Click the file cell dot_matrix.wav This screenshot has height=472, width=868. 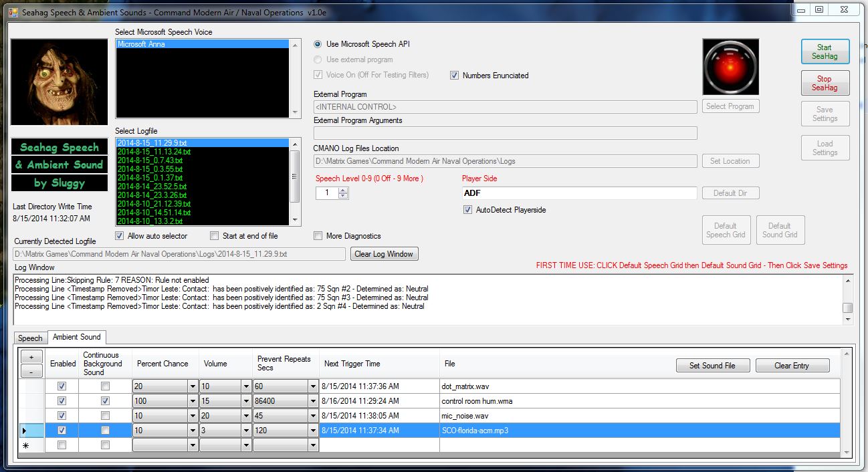click(639, 386)
